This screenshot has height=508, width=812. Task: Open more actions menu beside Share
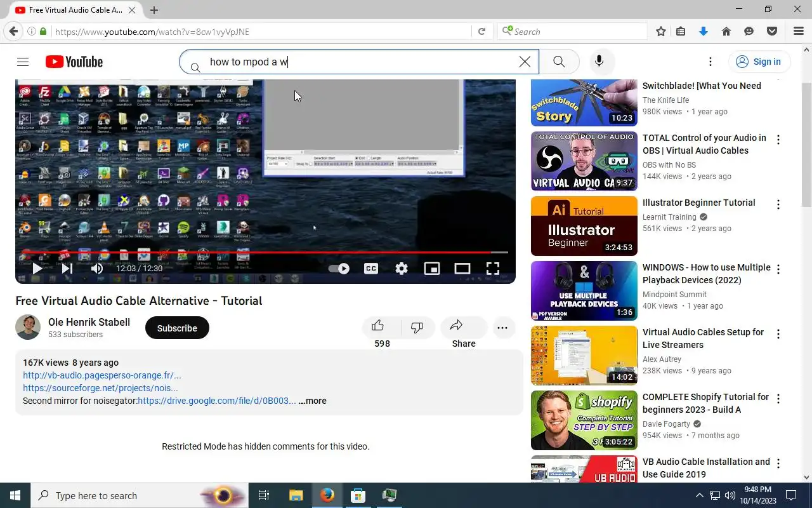click(502, 328)
